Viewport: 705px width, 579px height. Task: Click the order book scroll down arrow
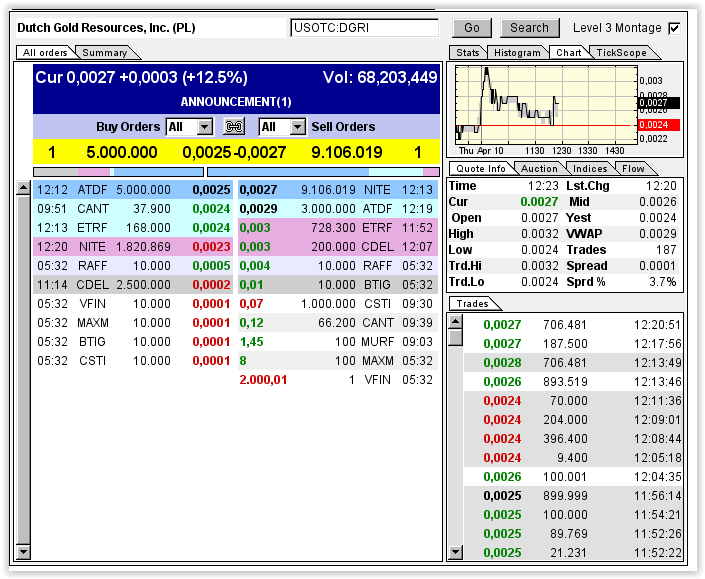23,552
